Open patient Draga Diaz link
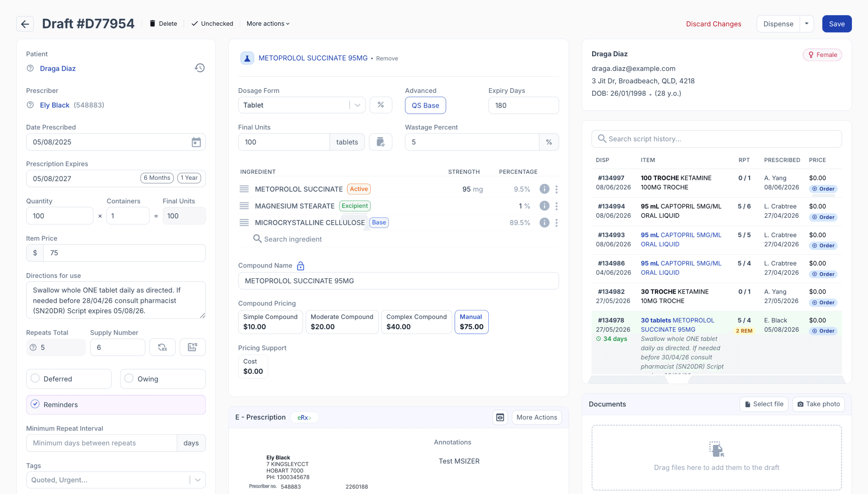868x494 pixels. (58, 68)
